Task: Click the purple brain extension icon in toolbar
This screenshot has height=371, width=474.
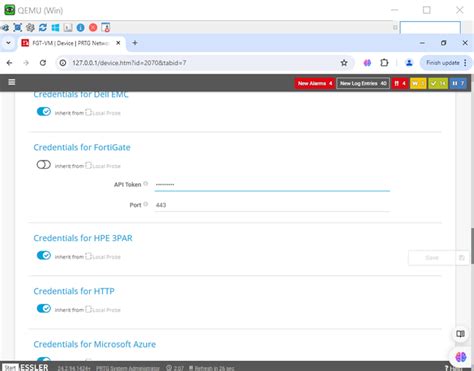Action: coord(367,63)
